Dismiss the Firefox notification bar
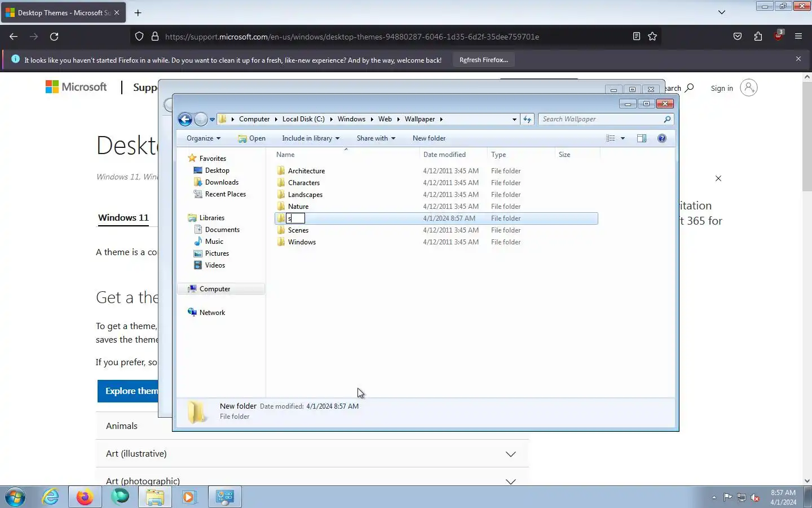The height and width of the screenshot is (508, 812). point(798,59)
